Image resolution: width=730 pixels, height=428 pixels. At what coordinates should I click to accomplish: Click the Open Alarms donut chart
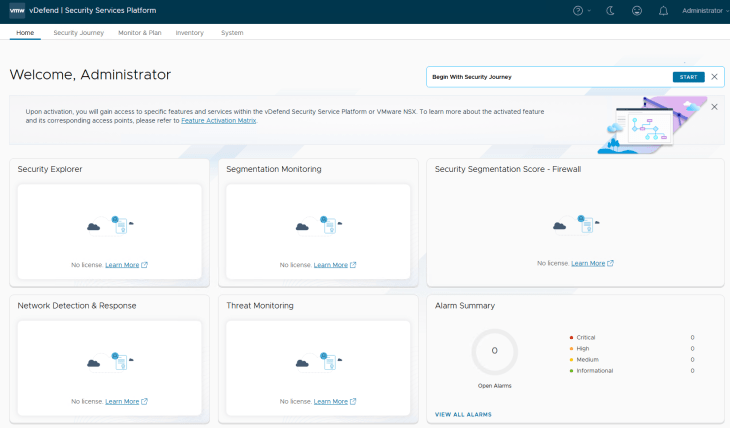pos(494,352)
